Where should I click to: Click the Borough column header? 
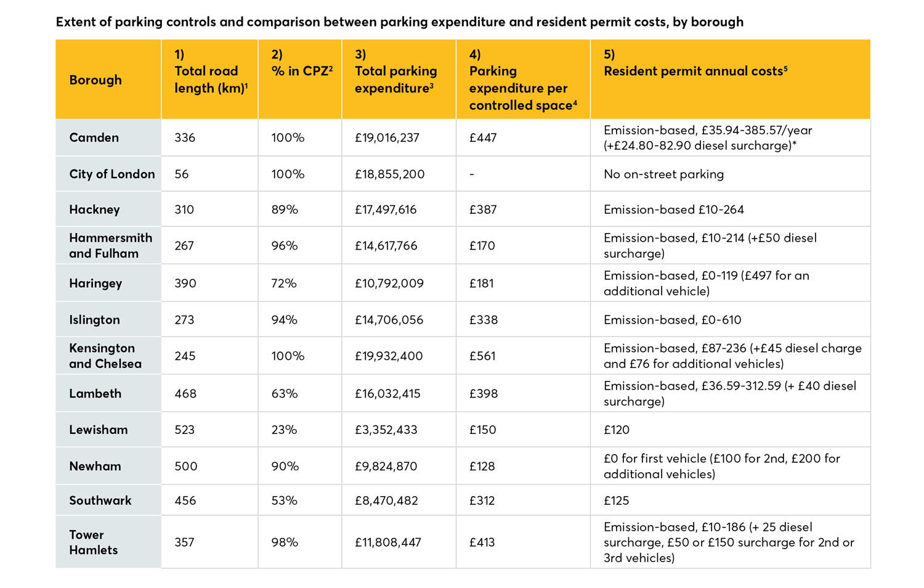point(95,80)
